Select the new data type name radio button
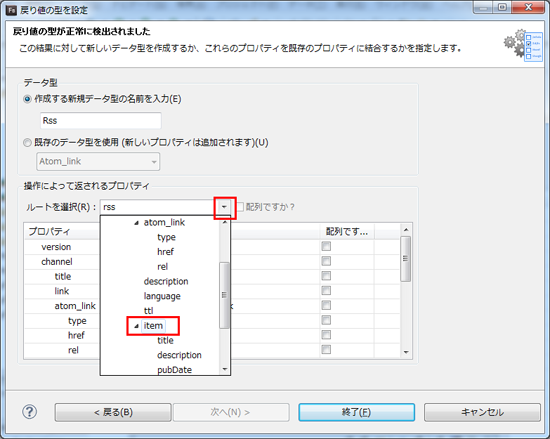550x439 pixels. 27,99
